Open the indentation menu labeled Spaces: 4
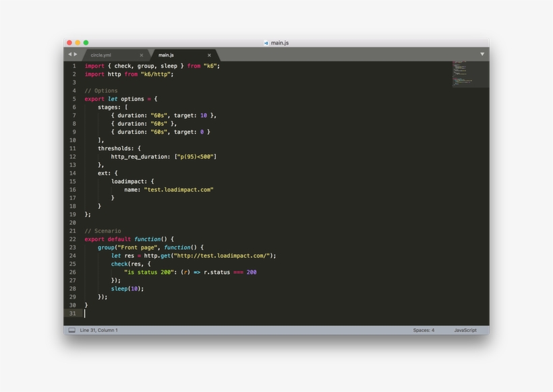The image size is (553, 392). [424, 330]
